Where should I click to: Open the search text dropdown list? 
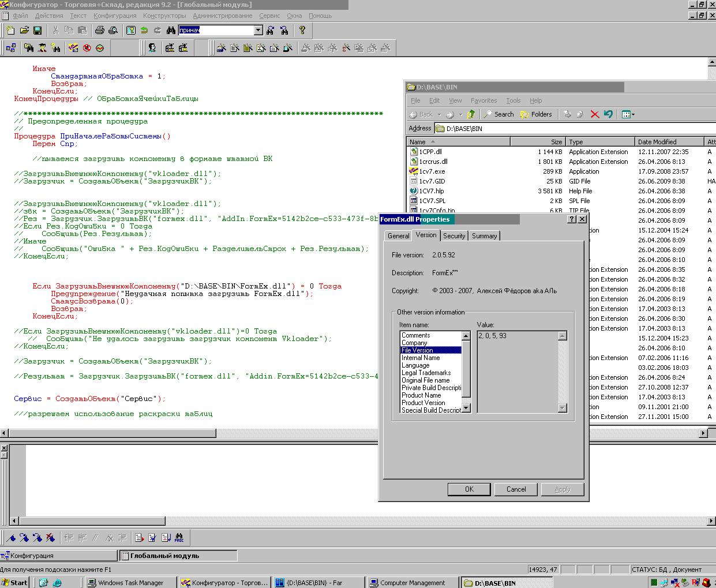click(x=258, y=31)
